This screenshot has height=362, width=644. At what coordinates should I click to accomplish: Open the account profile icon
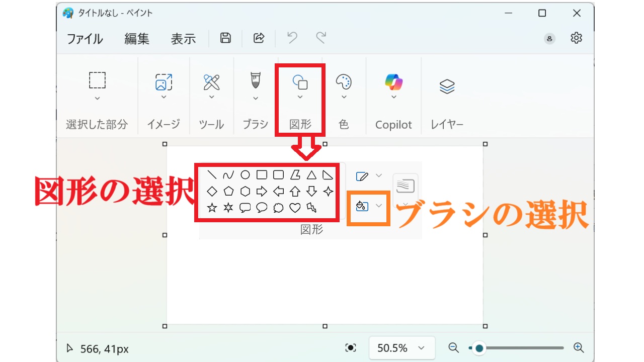pos(549,39)
